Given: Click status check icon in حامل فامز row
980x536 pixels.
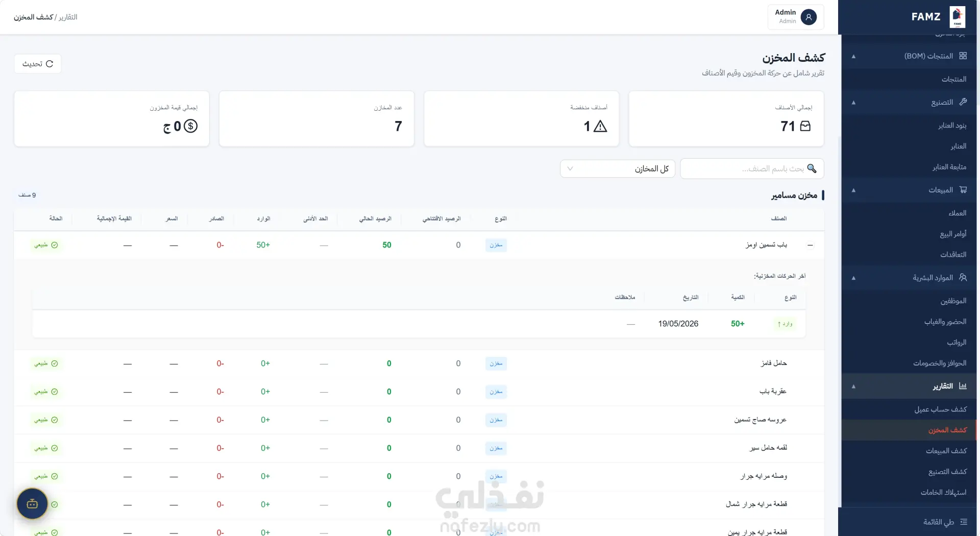Looking at the screenshot, I should pyautogui.click(x=55, y=363).
